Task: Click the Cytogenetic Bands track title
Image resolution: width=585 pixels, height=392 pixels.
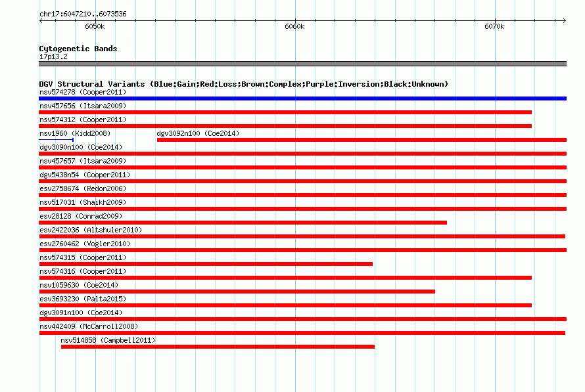Action: point(78,49)
